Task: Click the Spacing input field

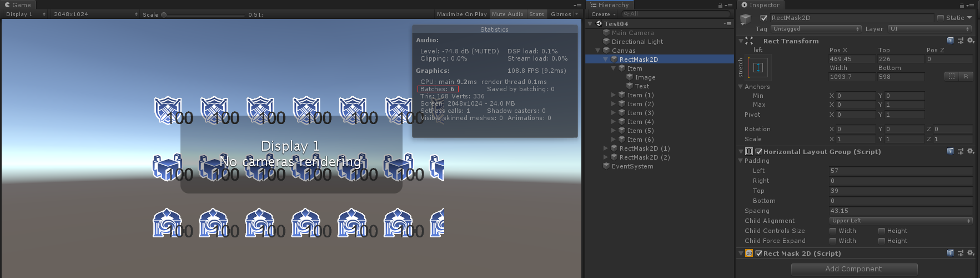Action: pos(899,211)
